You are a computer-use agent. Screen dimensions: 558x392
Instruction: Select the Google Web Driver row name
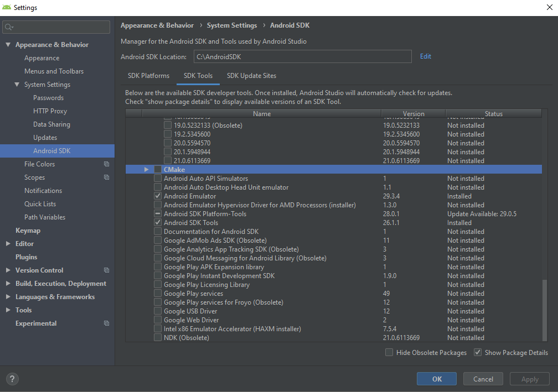[191, 320]
